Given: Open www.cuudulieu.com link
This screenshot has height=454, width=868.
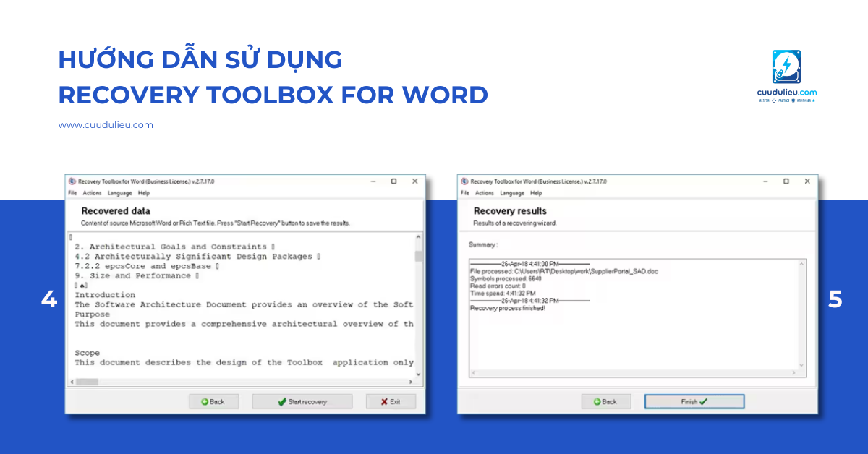Looking at the screenshot, I should [106, 124].
